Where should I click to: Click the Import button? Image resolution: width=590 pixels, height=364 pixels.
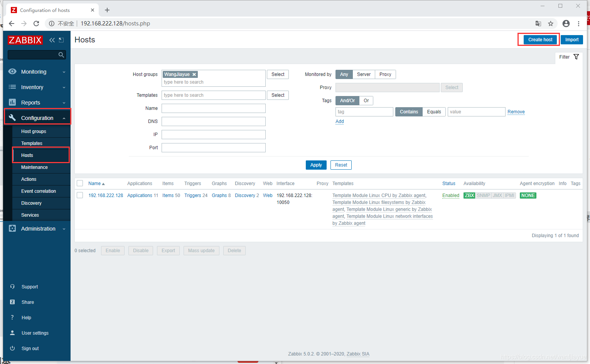tap(572, 40)
